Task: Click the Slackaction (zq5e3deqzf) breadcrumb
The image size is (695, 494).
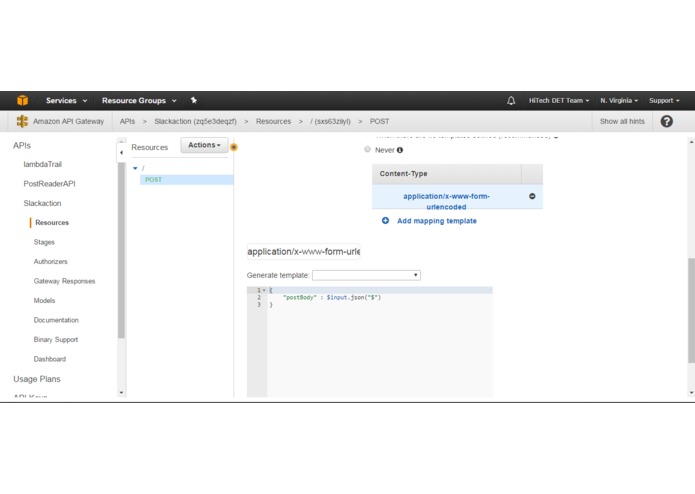Action: (x=195, y=121)
